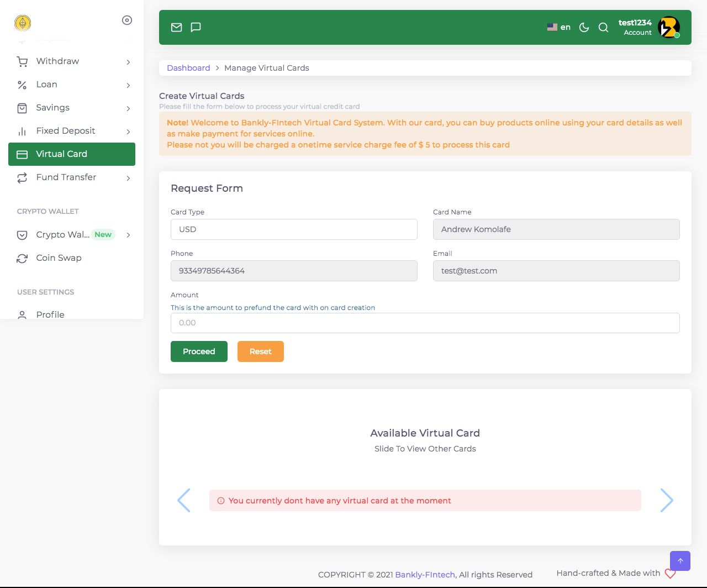Click the search magnifier icon
The width and height of the screenshot is (707, 588).
603,28
